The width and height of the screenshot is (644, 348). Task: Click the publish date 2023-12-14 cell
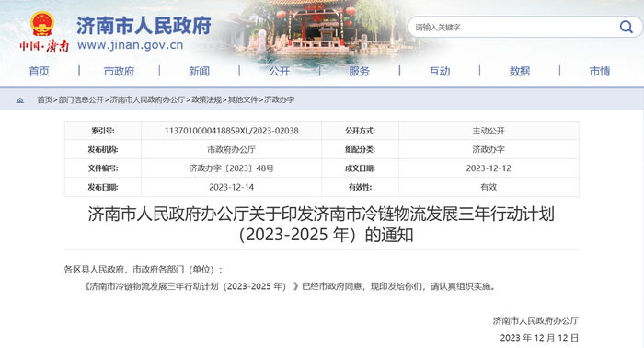(232, 187)
